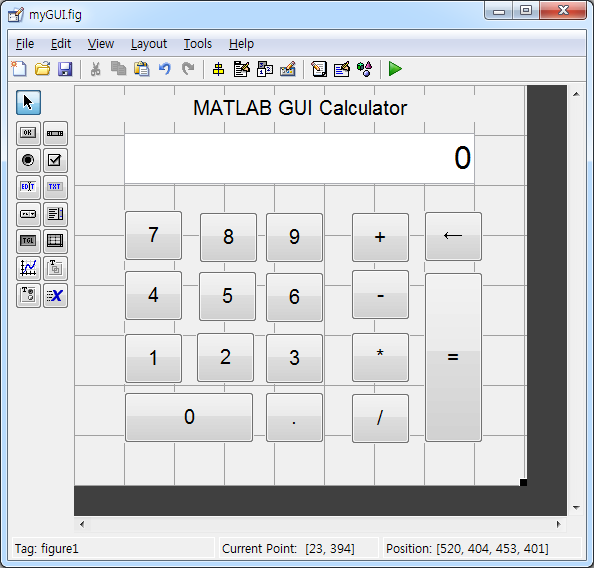Click the black canvas resize handle
Viewport: 594px width, 568px height.
[523, 482]
